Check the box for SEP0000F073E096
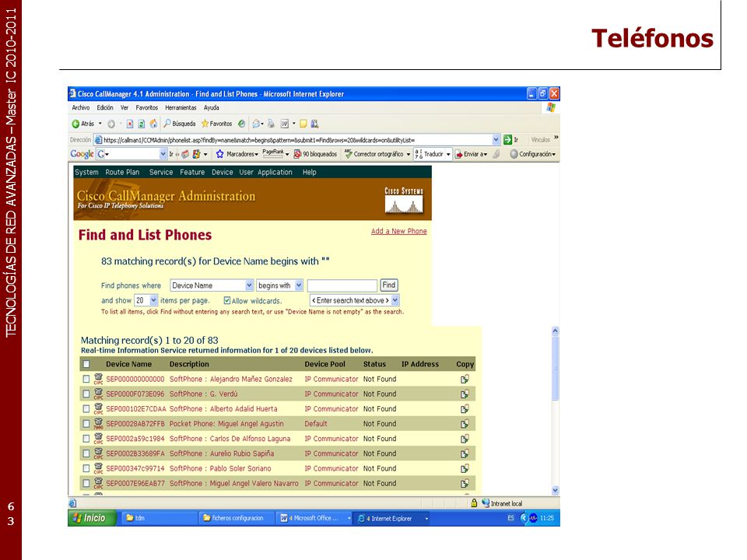This screenshot has height=560, width=747. (86, 394)
